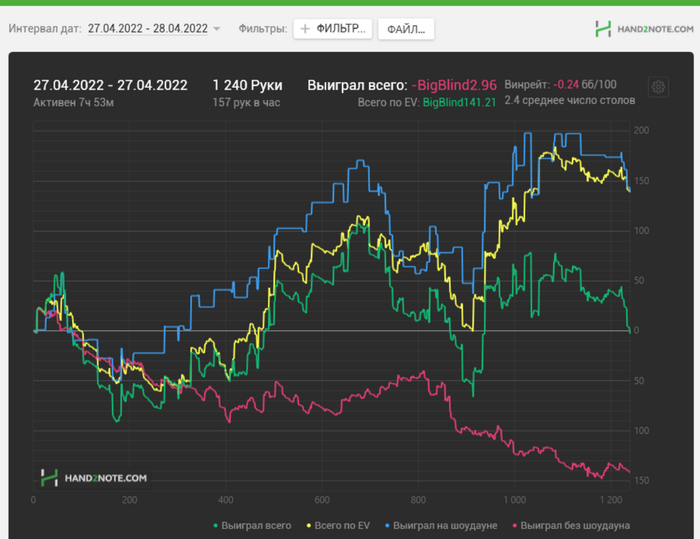Click the 'Фильтры:' label
This screenshot has height=539, width=700.
(x=263, y=29)
